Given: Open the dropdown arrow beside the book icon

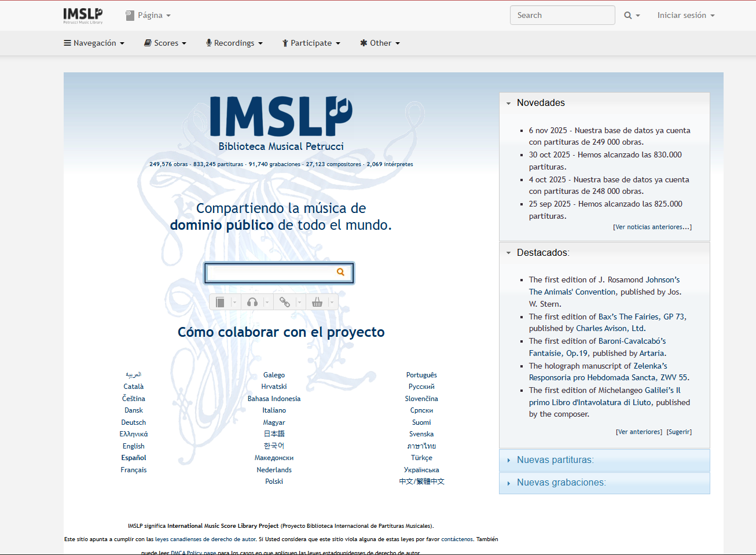Looking at the screenshot, I should tap(234, 302).
